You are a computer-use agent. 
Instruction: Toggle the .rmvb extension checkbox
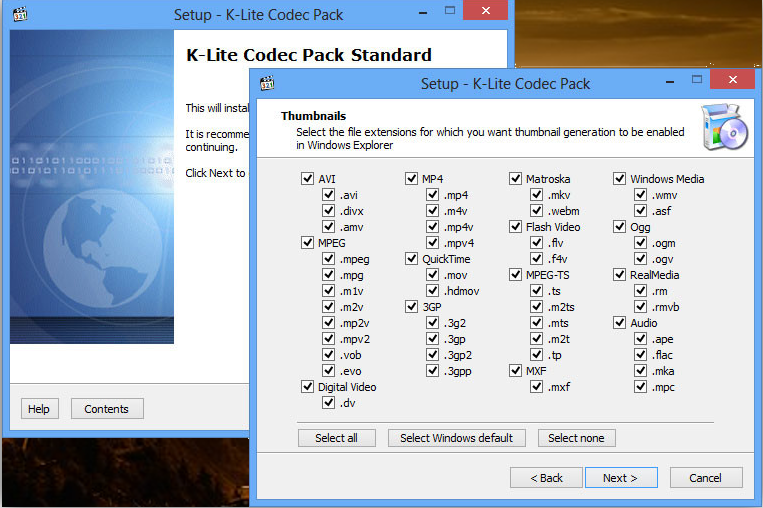[x=640, y=307]
